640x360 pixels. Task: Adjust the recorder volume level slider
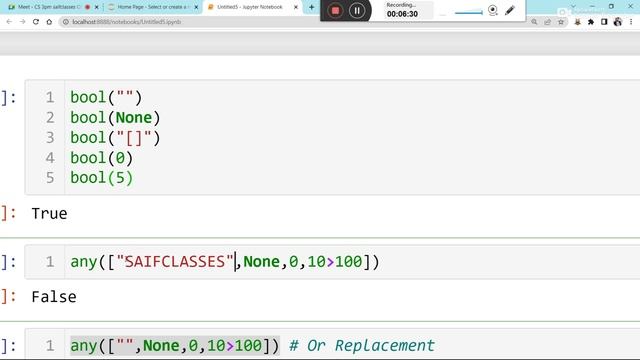469,13
